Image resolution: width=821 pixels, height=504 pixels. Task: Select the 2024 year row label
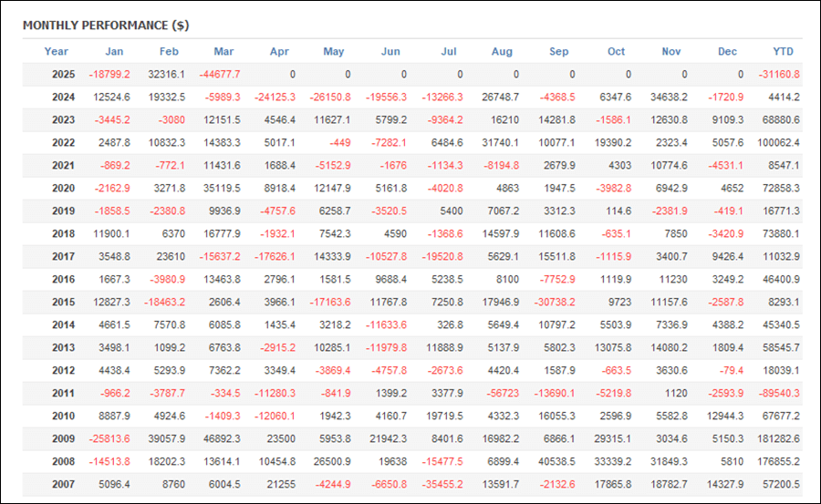point(63,97)
